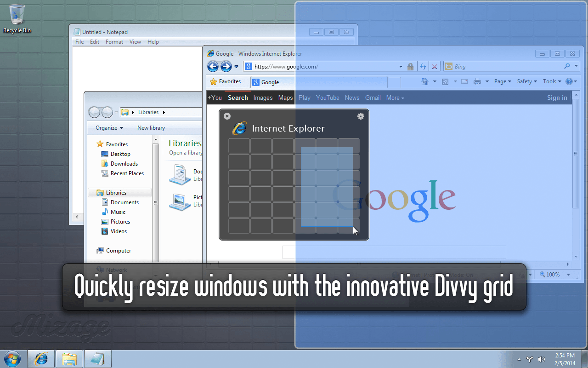Select the Google tab in Internet Explorer
The height and width of the screenshot is (368, 588).
coord(319,82)
